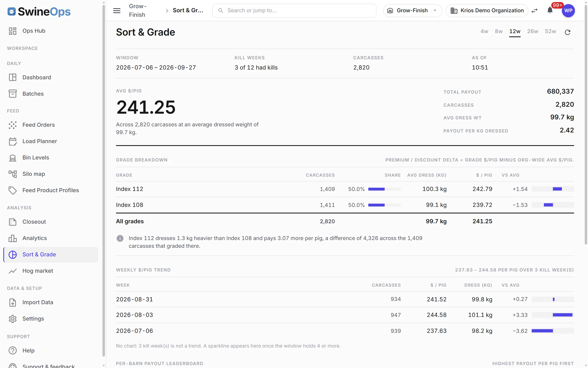The width and height of the screenshot is (588, 368).
Task: Open Analytics page
Action: 51,238
